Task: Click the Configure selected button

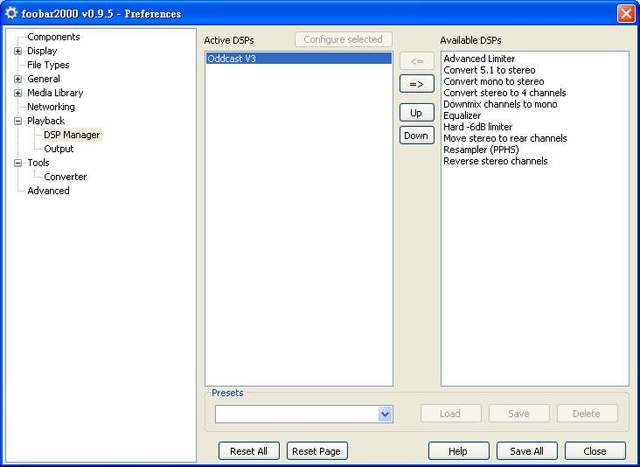Action: coord(343,40)
